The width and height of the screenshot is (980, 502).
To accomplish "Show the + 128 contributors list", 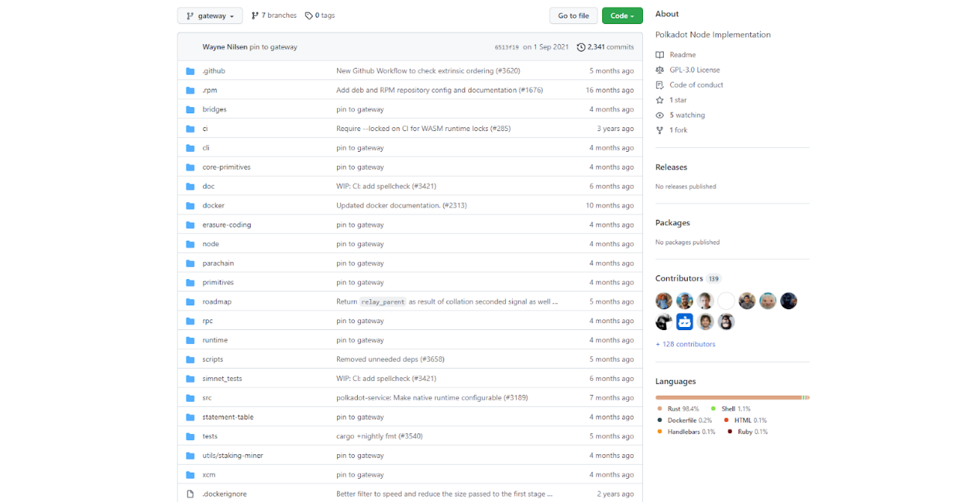I will click(685, 344).
